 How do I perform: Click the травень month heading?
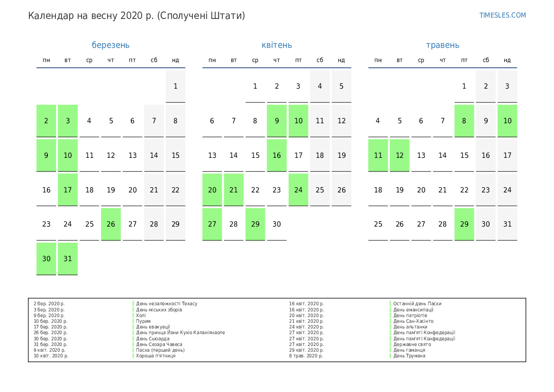tap(443, 45)
